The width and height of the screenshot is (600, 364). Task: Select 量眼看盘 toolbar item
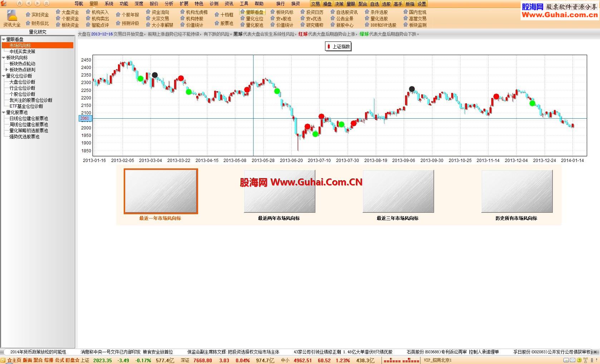tap(252, 12)
